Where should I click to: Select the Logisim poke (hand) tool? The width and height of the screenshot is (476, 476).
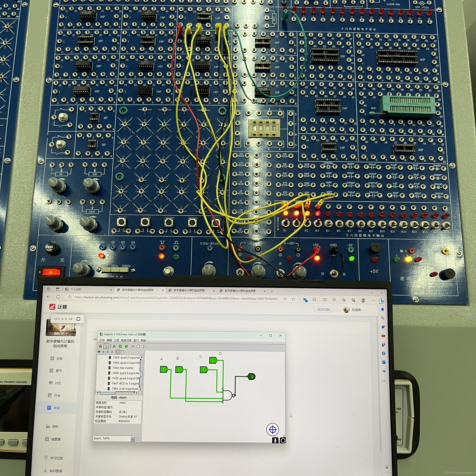[x=100, y=346]
